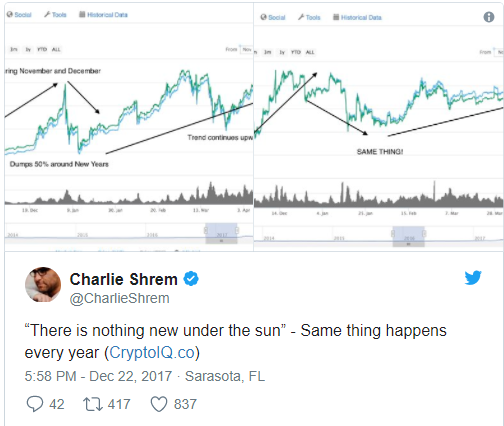The height and width of the screenshot is (426, 504).
Task: Click the @CharlieShrem handle
Action: [x=119, y=298]
